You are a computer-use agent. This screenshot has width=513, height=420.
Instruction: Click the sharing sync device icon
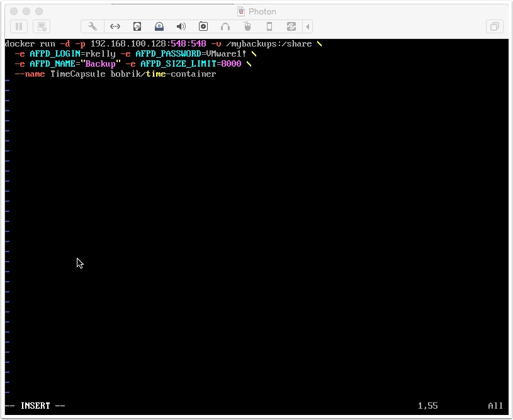291,26
